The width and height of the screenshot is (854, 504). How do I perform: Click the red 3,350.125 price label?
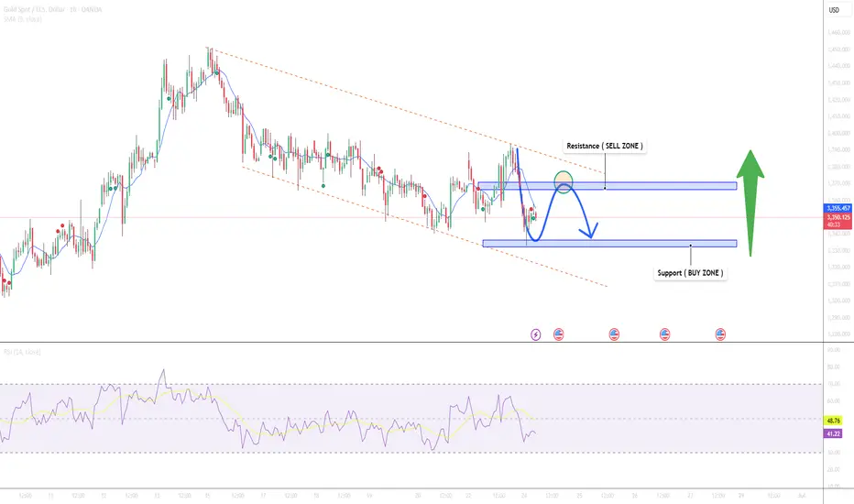838,220
